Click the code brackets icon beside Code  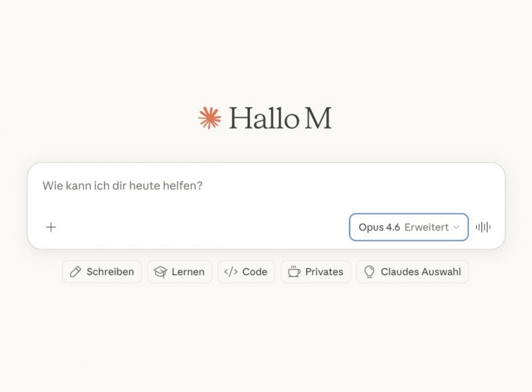pyautogui.click(x=231, y=272)
